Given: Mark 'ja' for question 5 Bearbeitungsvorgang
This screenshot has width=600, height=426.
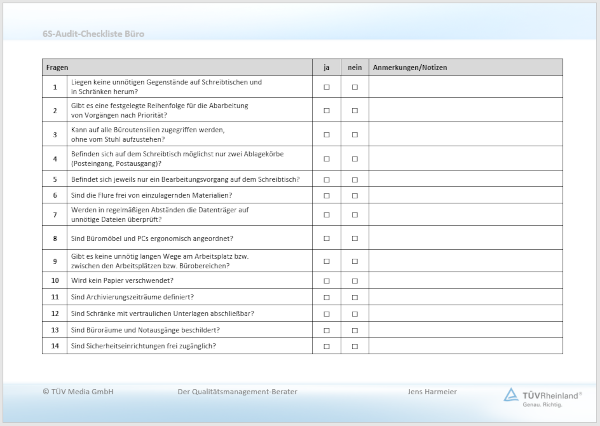Looking at the screenshot, I should [326, 179].
